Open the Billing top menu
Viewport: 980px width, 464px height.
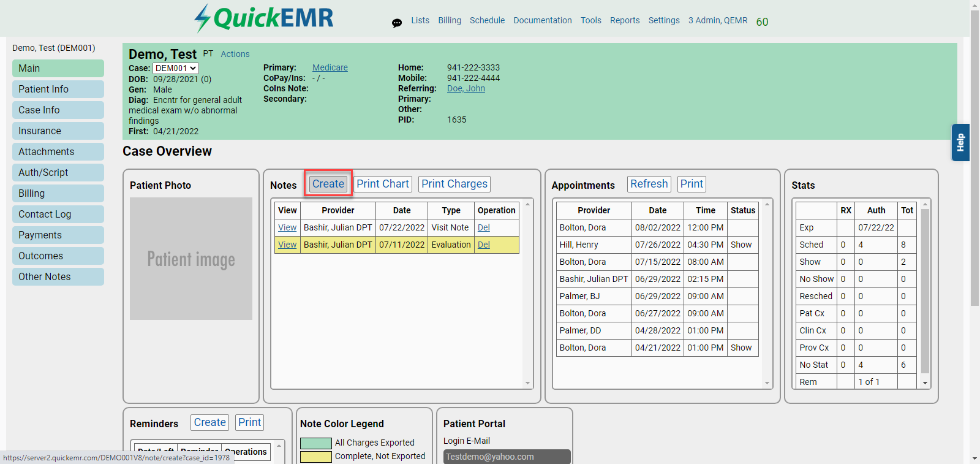[450, 20]
